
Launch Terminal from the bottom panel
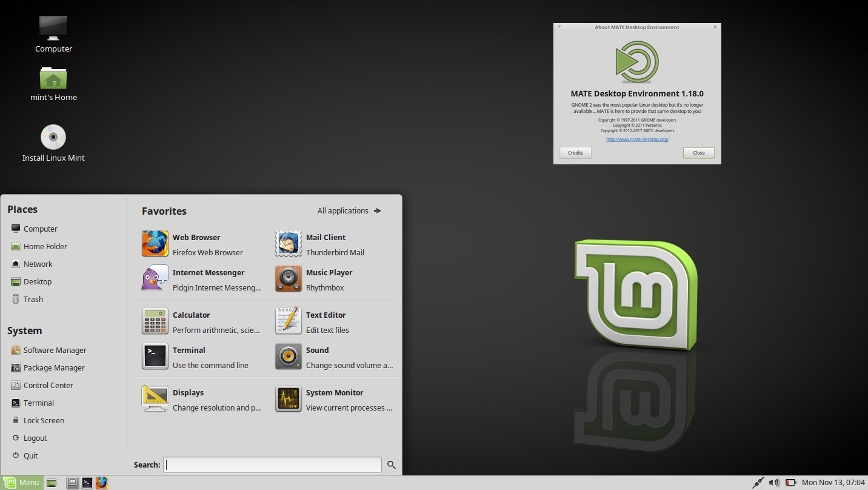pyautogui.click(x=87, y=483)
